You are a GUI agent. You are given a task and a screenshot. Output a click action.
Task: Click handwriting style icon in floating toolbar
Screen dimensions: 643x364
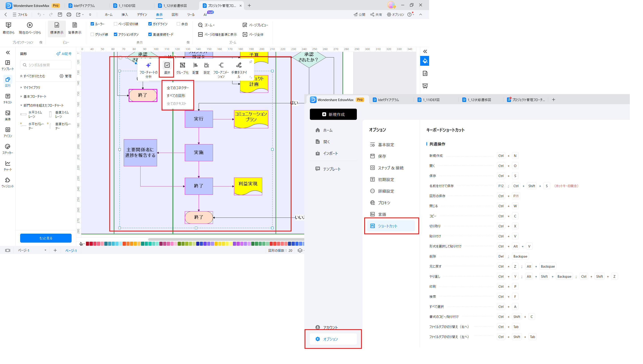coord(239,65)
